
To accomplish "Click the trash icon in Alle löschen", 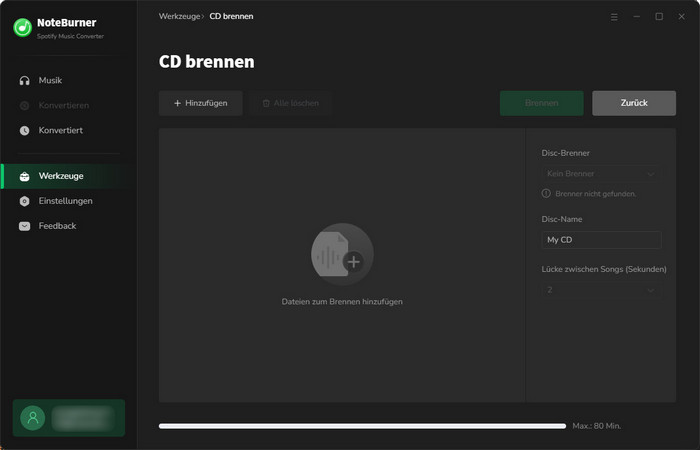I will [266, 103].
